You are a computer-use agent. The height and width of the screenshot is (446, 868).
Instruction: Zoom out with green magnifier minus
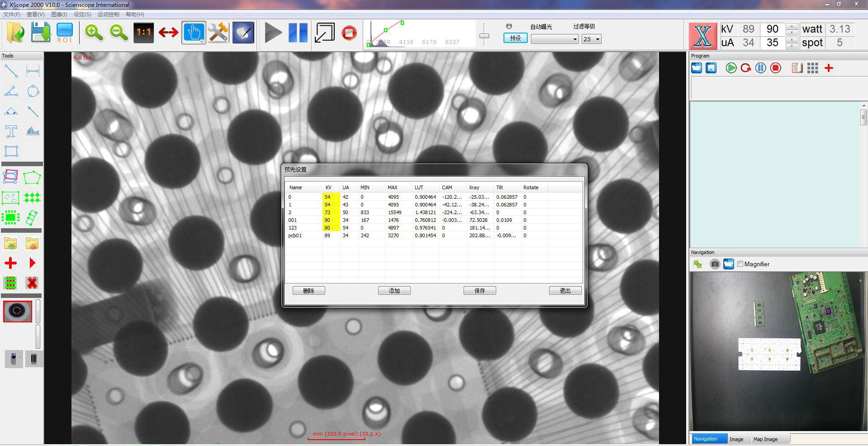click(119, 33)
